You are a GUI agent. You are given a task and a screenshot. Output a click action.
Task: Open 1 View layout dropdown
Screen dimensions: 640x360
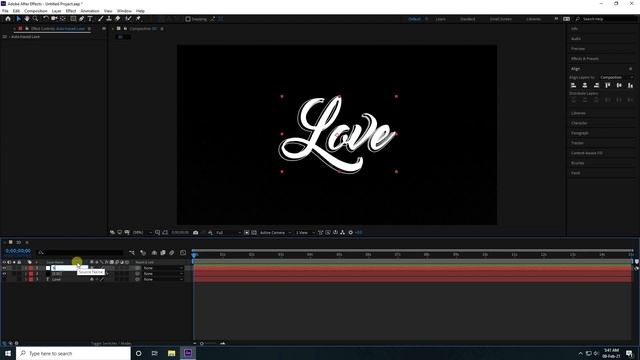pyautogui.click(x=305, y=232)
